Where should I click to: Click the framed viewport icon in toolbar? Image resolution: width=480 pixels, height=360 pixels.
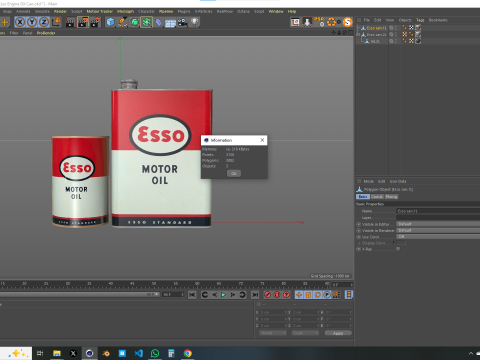[295, 22]
